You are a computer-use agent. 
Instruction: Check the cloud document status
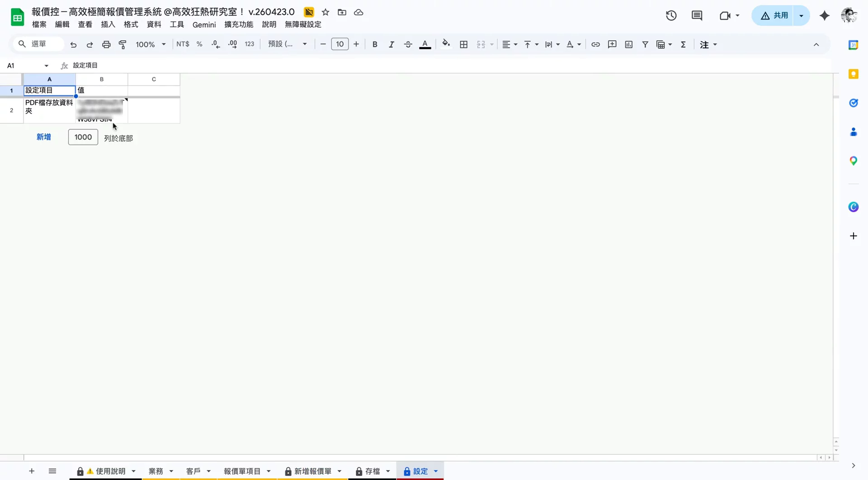[359, 12]
